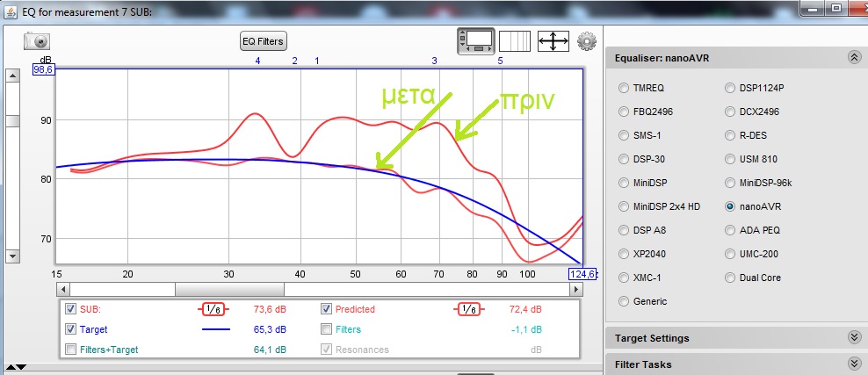Uncheck the SUB: trace checkbox
This screenshot has width=868, height=375.
click(x=70, y=309)
